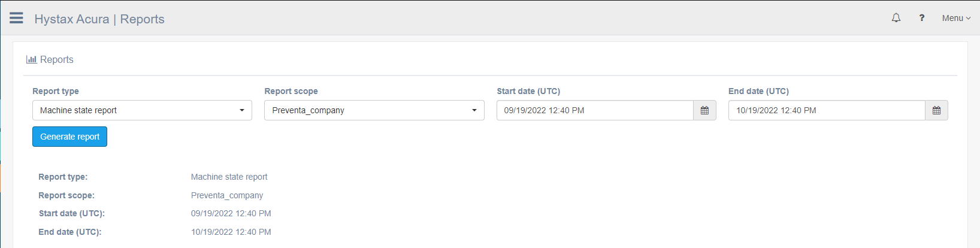Screen dimensions: 980x248
Task: Click the summary Start date value 09/19/2022
Action: [x=231, y=213]
